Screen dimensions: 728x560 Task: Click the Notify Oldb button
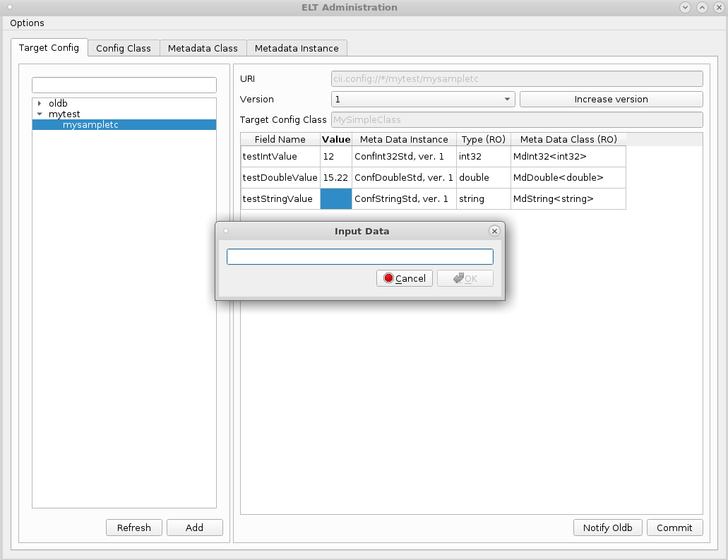pos(607,528)
